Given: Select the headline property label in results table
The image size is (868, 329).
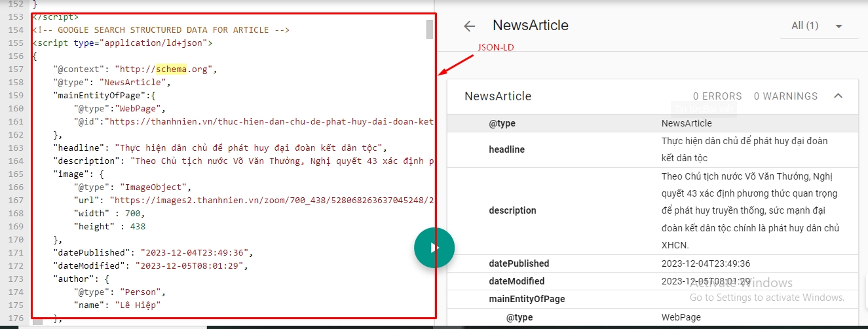Looking at the screenshot, I should [507, 149].
